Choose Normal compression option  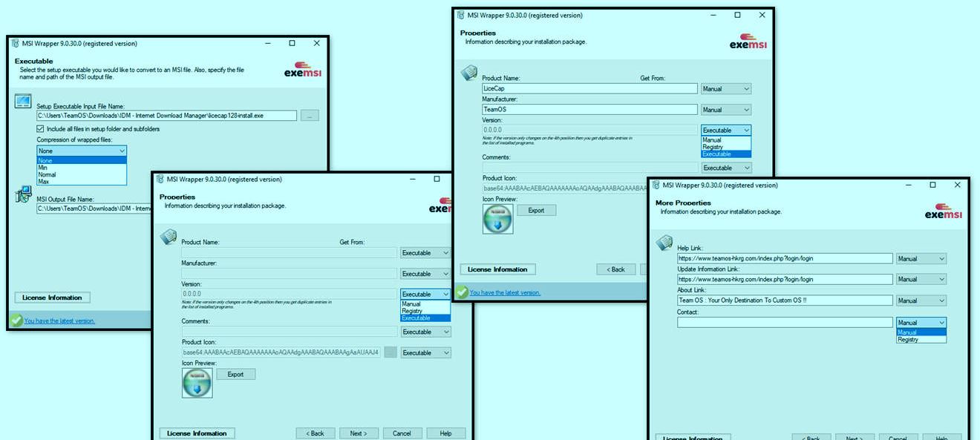point(82,174)
